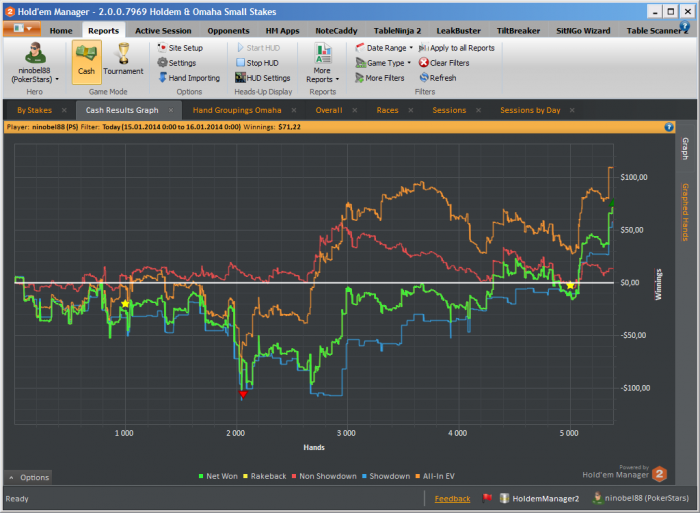Close the By Stakes tab
Image resolution: width=700 pixels, height=513 pixels.
click(64, 110)
